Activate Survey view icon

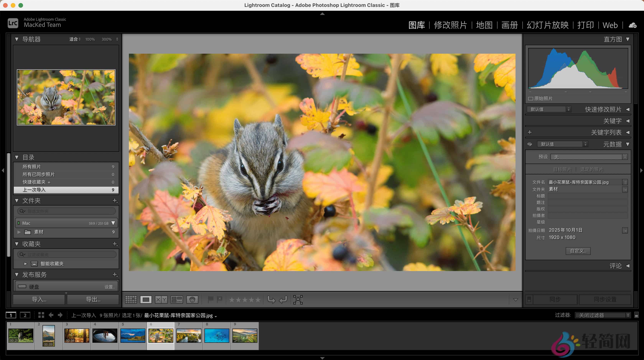tap(177, 299)
